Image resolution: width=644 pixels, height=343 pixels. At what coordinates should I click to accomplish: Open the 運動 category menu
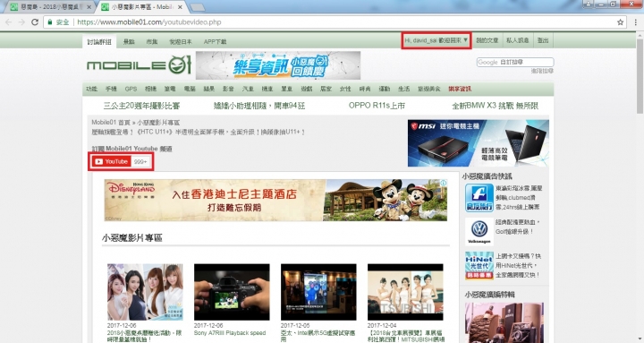pos(385,89)
